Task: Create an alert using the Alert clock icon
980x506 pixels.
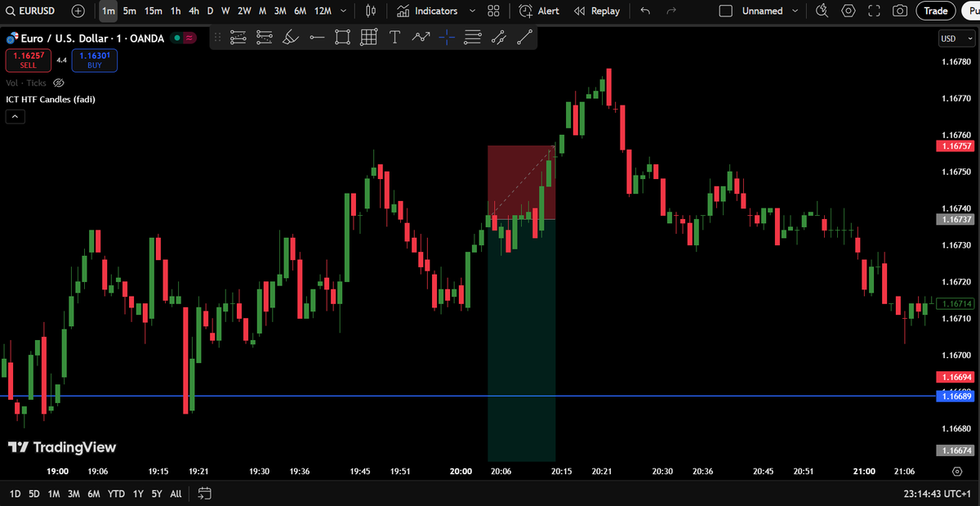Action: click(x=539, y=11)
